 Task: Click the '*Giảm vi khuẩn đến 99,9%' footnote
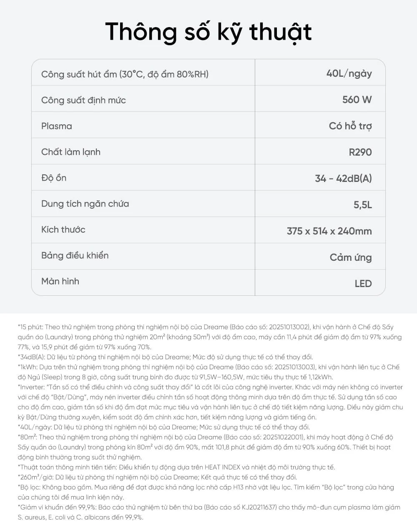tap(209, 512)
